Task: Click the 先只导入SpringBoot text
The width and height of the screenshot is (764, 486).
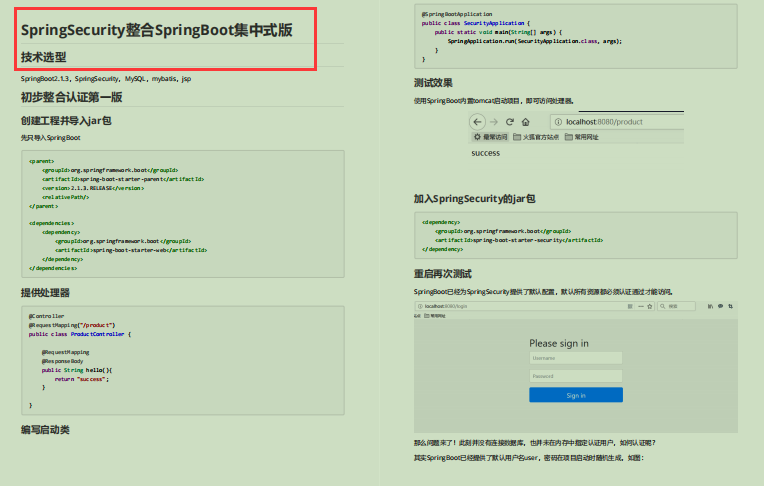Action: (x=50, y=138)
